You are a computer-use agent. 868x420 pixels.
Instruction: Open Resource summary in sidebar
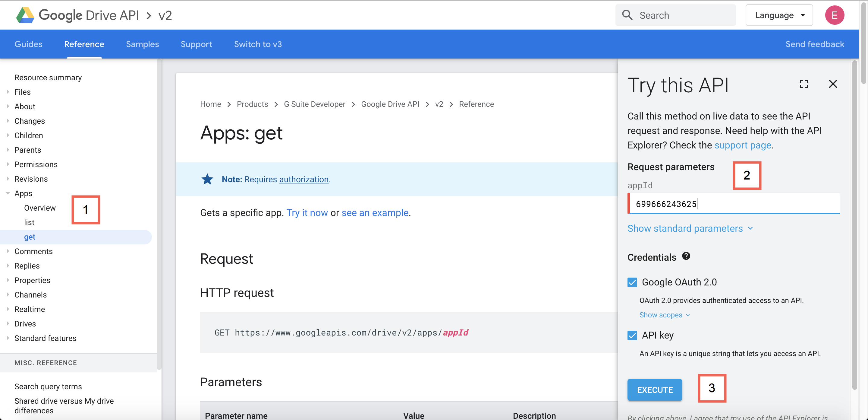[x=48, y=77]
